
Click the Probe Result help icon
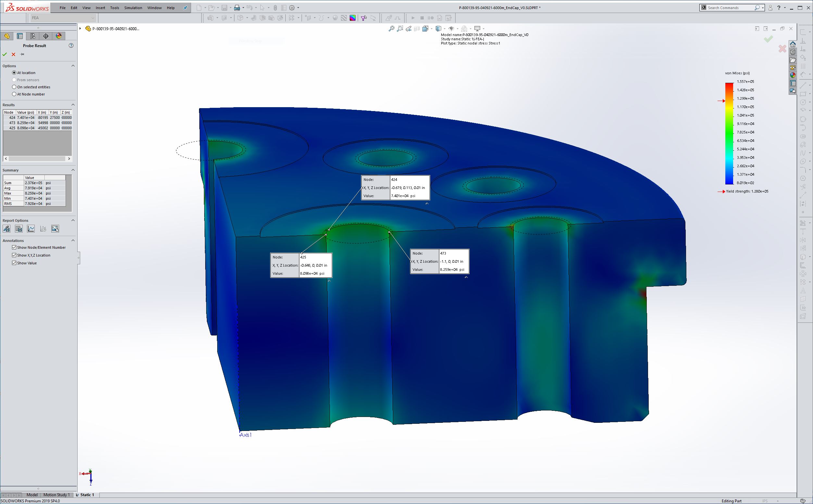point(71,46)
